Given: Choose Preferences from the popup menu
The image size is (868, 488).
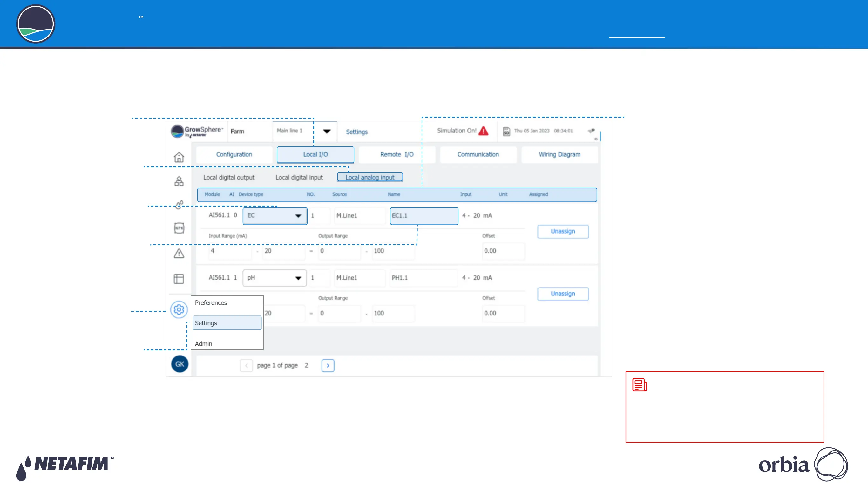Looking at the screenshot, I should 211,303.
